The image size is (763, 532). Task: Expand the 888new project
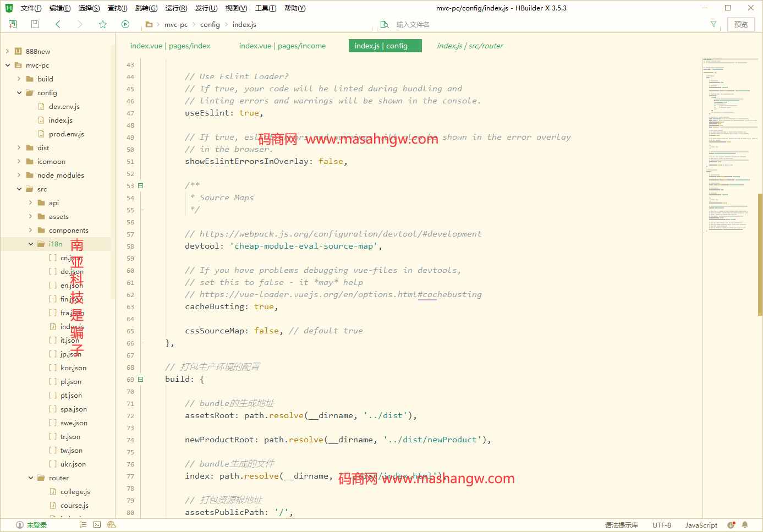pyautogui.click(x=7, y=51)
